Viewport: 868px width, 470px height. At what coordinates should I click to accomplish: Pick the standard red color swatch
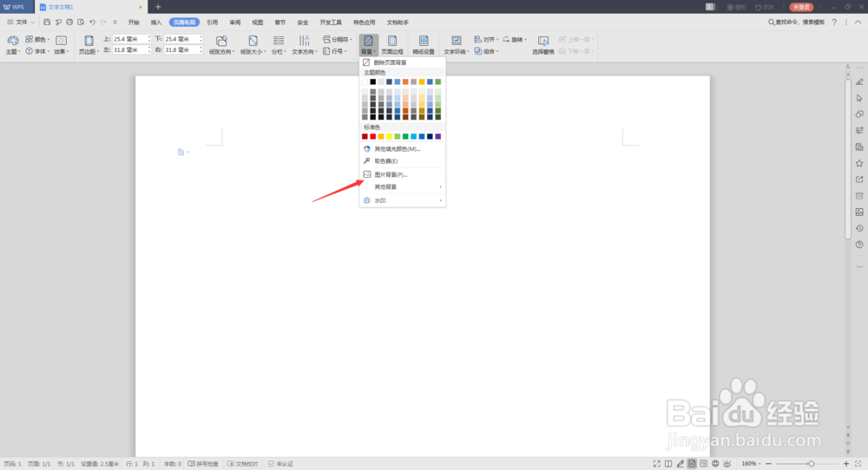[x=372, y=136]
